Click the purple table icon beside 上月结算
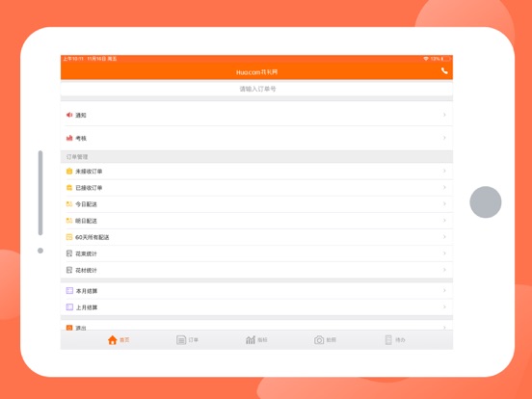The image size is (532, 399). pyautogui.click(x=69, y=307)
